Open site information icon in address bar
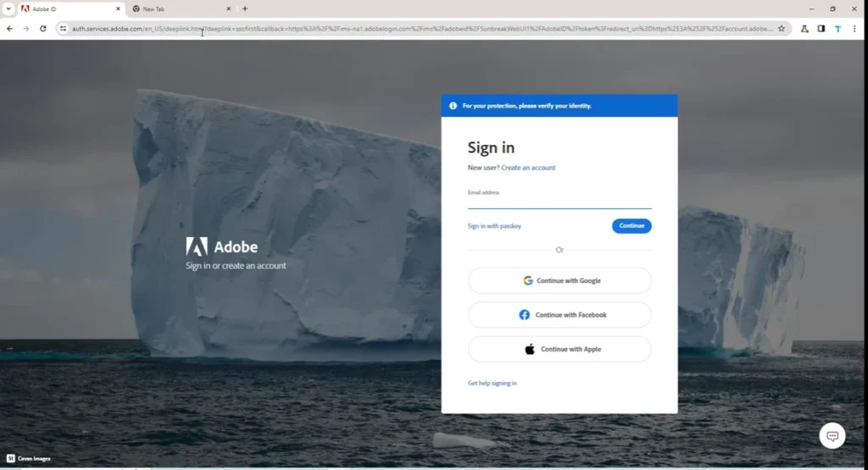The width and height of the screenshot is (868, 470). (63, 29)
